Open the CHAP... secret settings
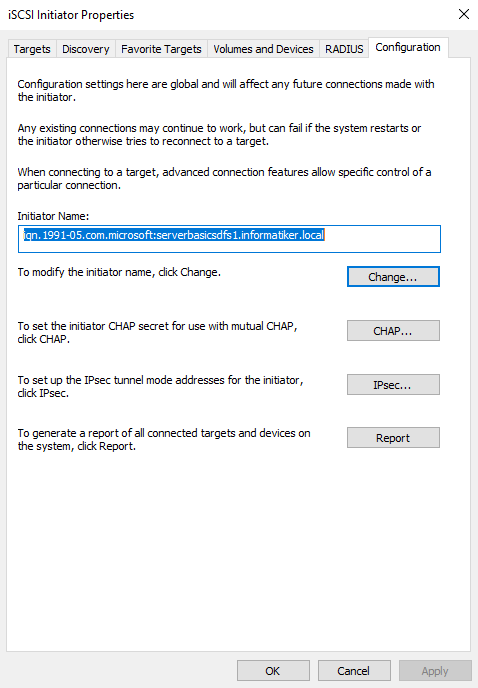This screenshot has width=478, height=688. click(x=393, y=331)
